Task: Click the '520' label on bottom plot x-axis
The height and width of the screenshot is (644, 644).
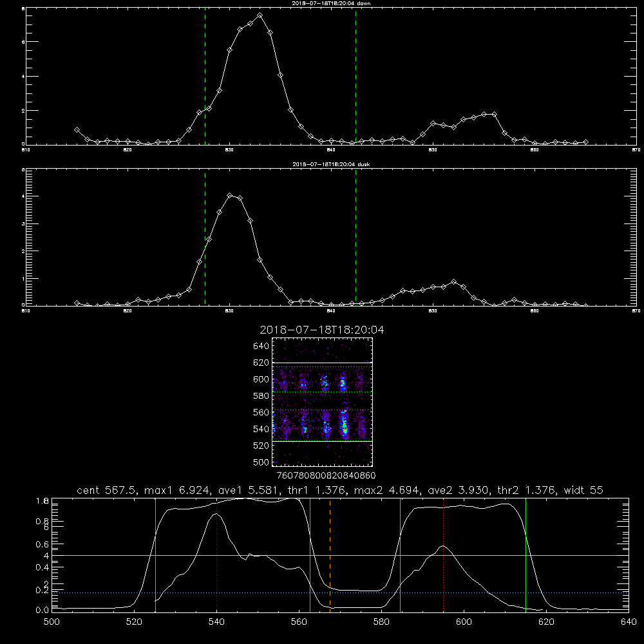Action: [x=135, y=622]
